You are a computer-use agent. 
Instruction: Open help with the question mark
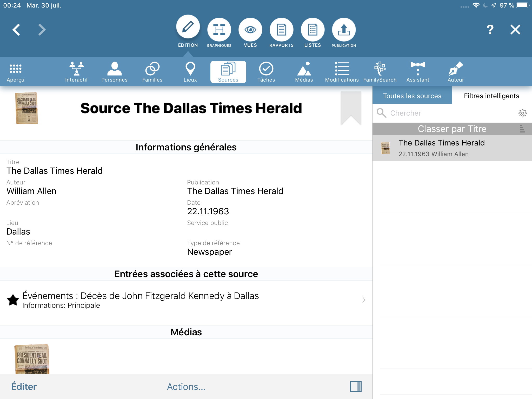(490, 30)
